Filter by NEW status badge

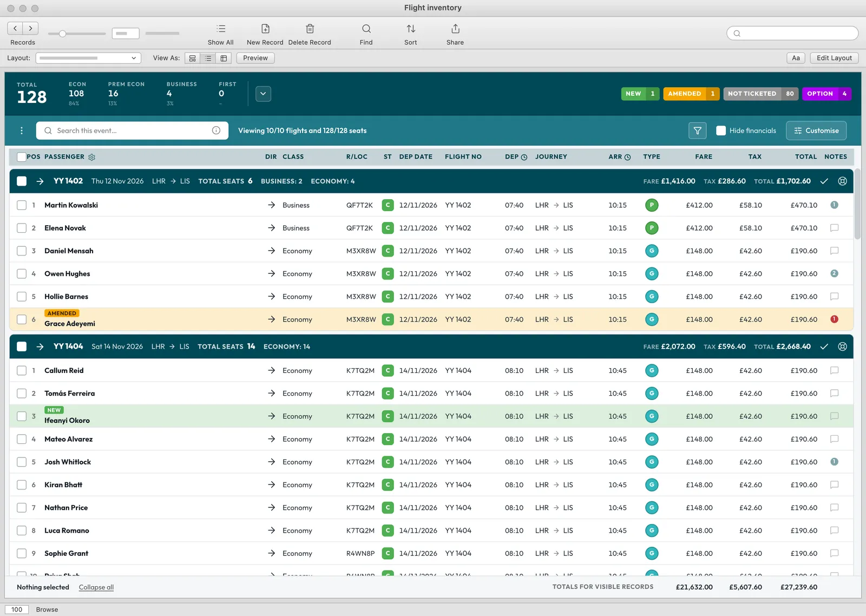point(640,94)
